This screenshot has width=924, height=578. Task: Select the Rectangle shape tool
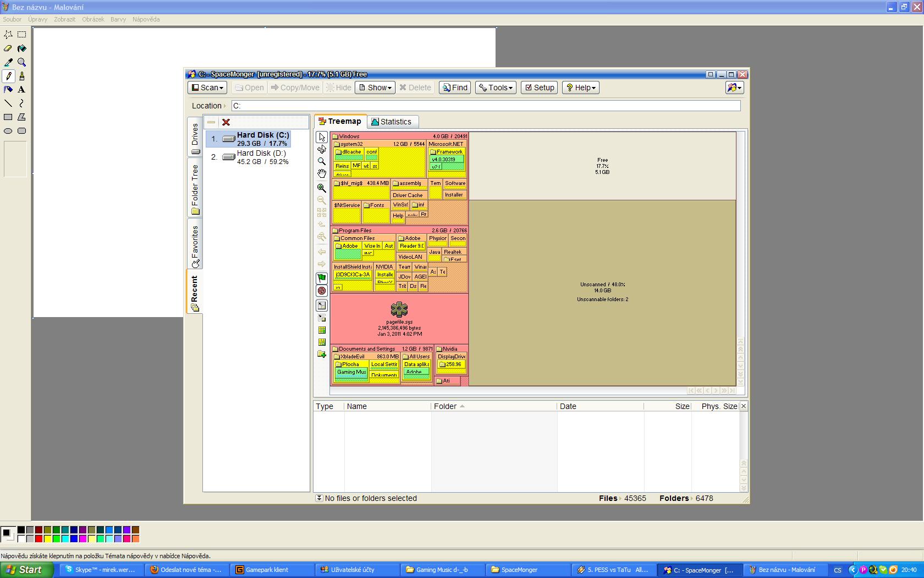(x=8, y=117)
